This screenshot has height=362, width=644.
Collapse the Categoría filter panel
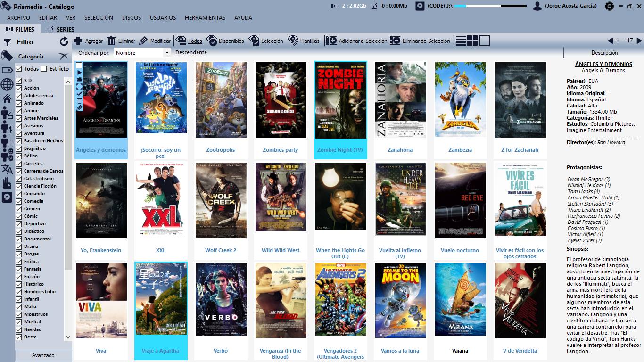point(63,57)
